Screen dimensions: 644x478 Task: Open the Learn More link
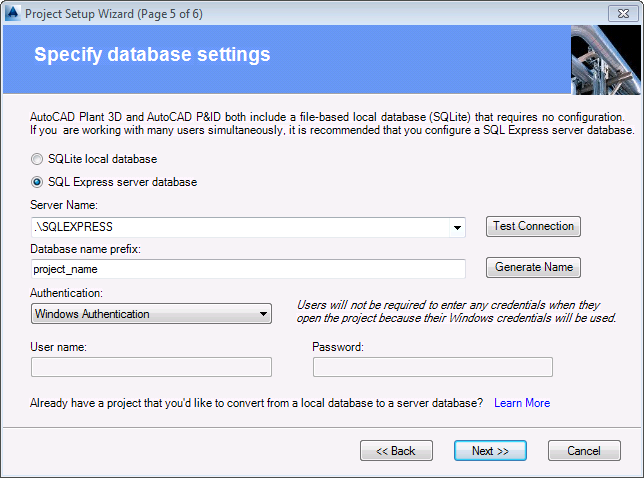pos(522,403)
